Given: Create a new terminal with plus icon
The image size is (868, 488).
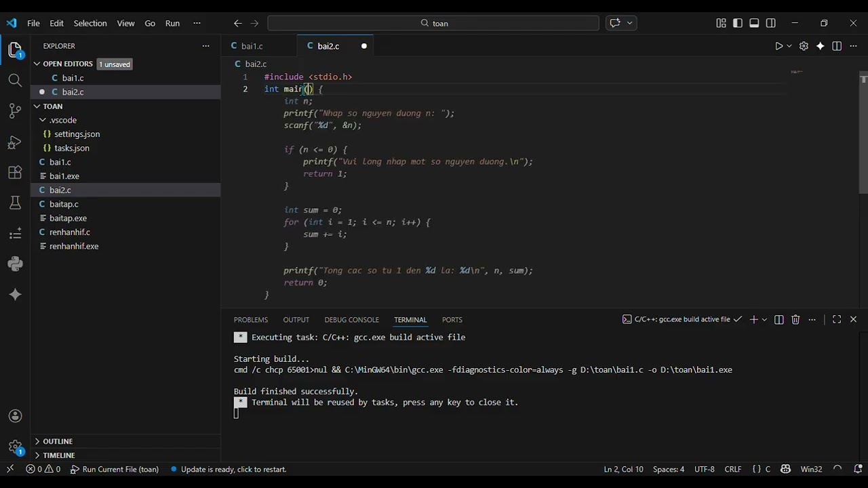Looking at the screenshot, I should coord(753,319).
